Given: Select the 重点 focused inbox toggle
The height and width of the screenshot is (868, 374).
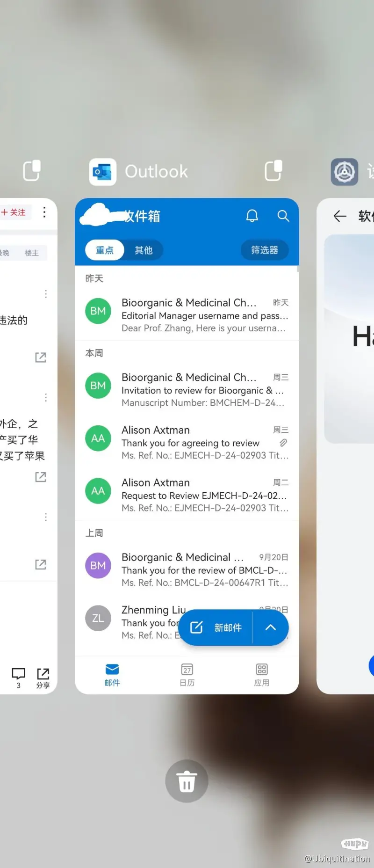Looking at the screenshot, I should pyautogui.click(x=105, y=250).
